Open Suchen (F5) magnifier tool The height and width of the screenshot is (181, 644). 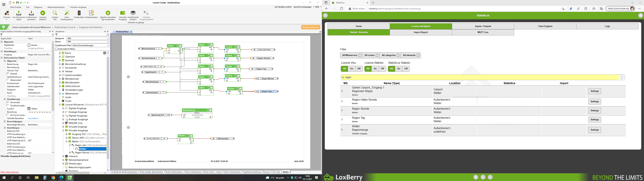(55, 13)
